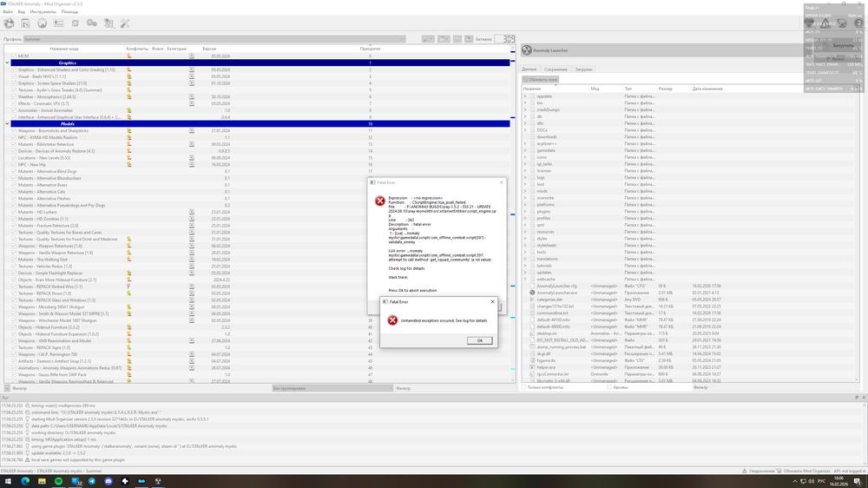Image resolution: width=868 pixels, height=488 pixels.
Task: Collapse the Graphics separator group
Action: click(x=8, y=63)
